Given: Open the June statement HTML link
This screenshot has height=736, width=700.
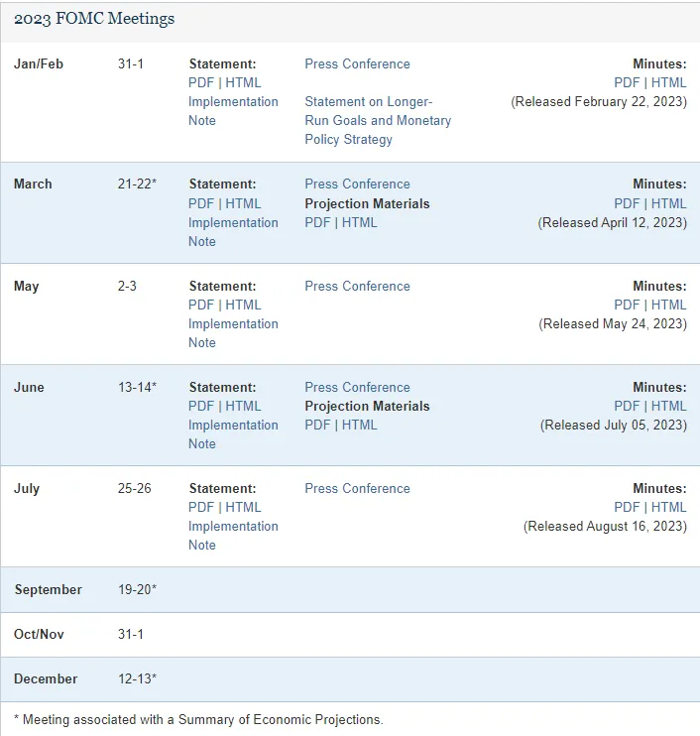Looking at the screenshot, I should (x=243, y=406).
